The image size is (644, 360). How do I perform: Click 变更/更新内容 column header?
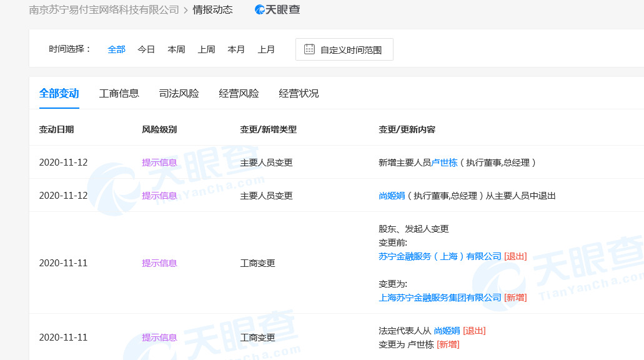pos(407,129)
